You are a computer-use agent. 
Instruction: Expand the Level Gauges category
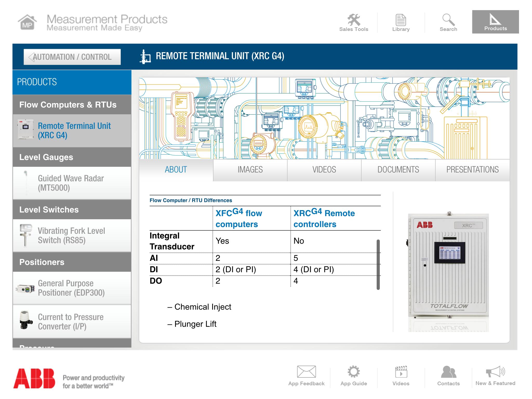(x=46, y=157)
